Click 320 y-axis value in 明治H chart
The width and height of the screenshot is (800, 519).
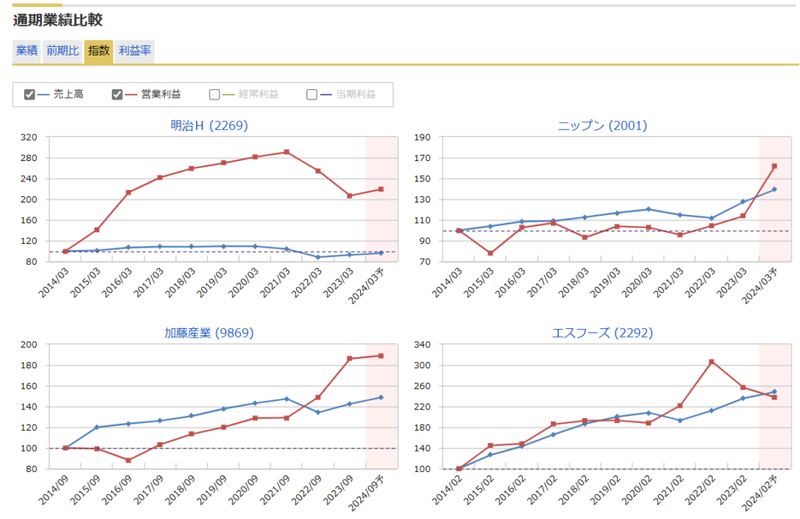[x=29, y=137]
